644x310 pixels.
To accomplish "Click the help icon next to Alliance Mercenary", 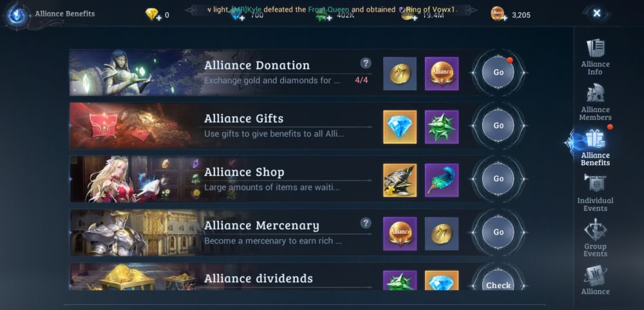I will 366,223.
